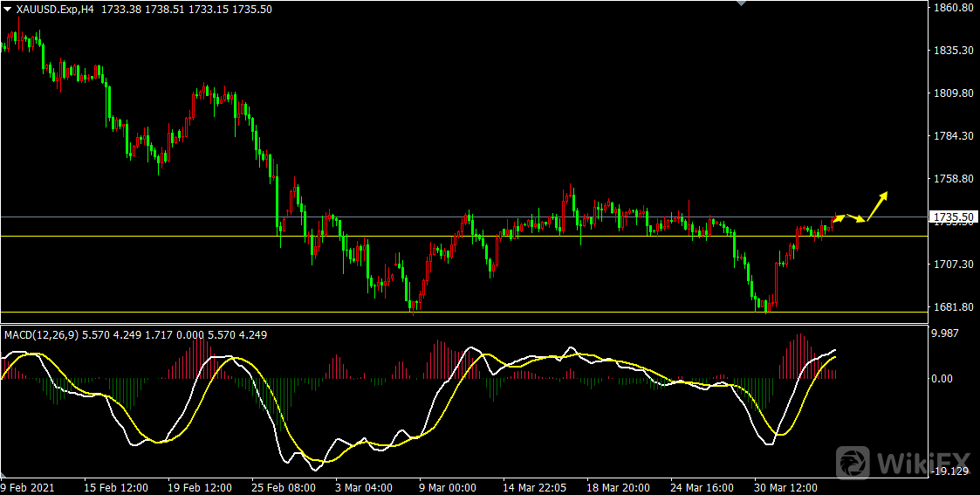Screen dimensions: 980x495
Task: Select the 30 Mar 12:00 time label
Action: pos(787,487)
